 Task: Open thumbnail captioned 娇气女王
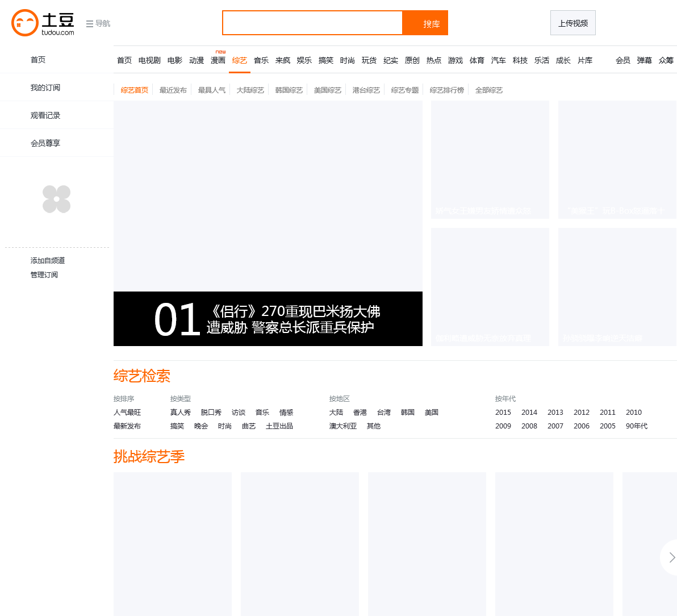point(490,160)
